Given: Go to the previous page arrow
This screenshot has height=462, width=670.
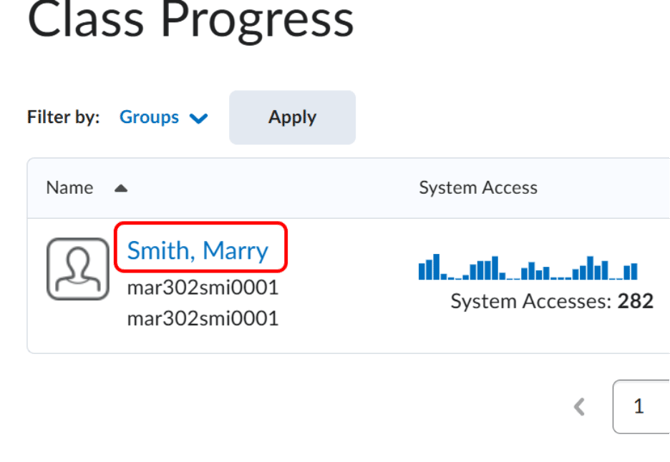Looking at the screenshot, I should [579, 406].
